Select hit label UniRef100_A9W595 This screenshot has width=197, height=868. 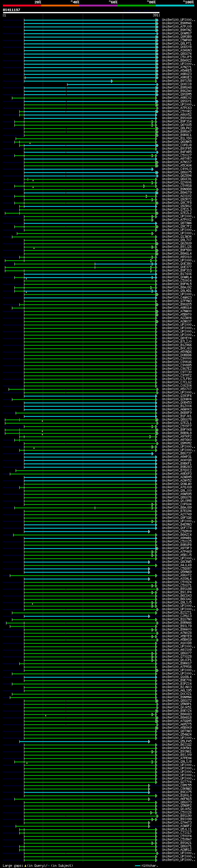click(177, 494)
